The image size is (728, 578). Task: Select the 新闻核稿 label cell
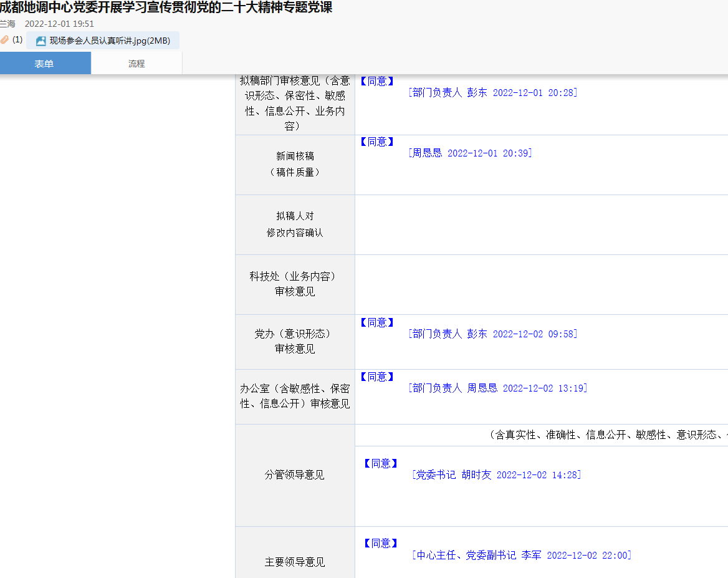click(295, 165)
